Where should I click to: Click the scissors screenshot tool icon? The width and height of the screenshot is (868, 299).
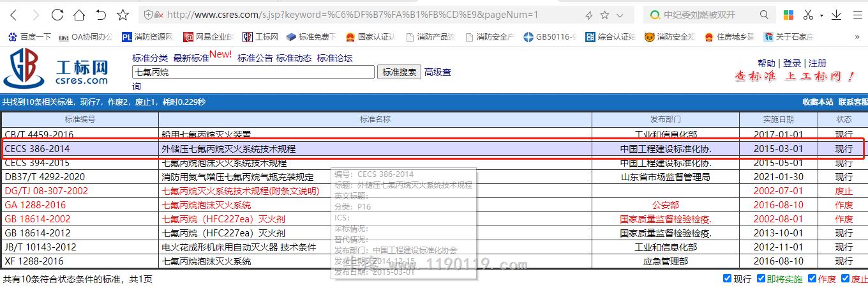click(x=809, y=15)
